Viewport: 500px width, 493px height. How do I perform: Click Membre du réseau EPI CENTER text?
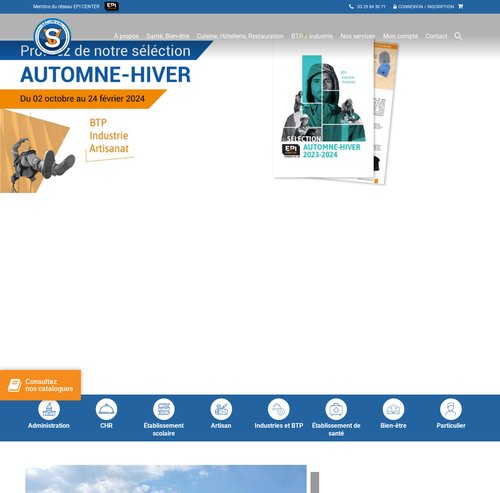click(66, 6)
